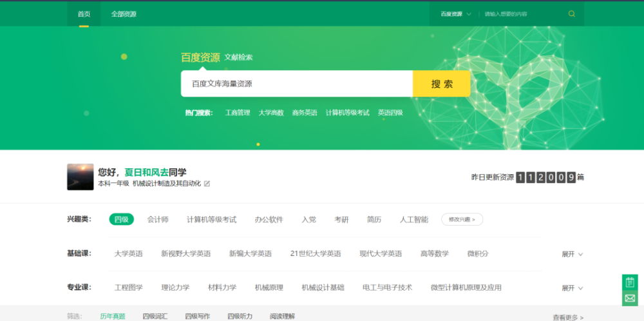The image size is (644, 321).
Task: Select interest tag 计算机等级考试 in 兴趣类
Action: (x=211, y=220)
